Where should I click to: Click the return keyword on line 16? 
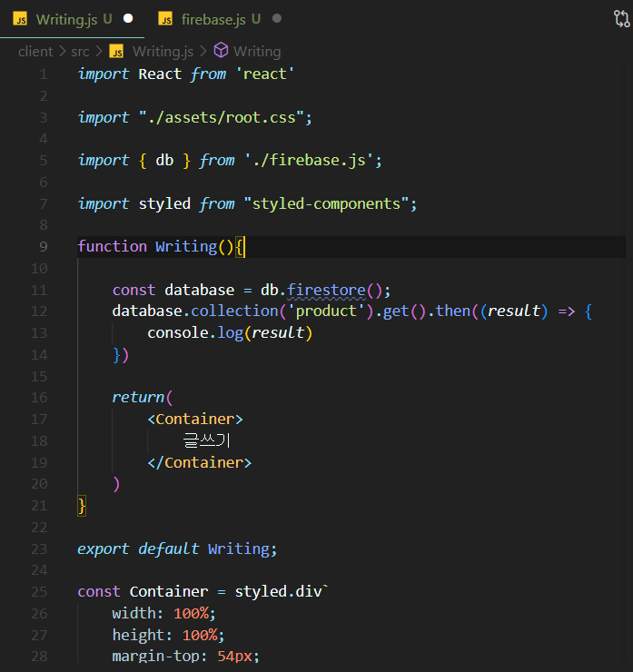(x=138, y=397)
